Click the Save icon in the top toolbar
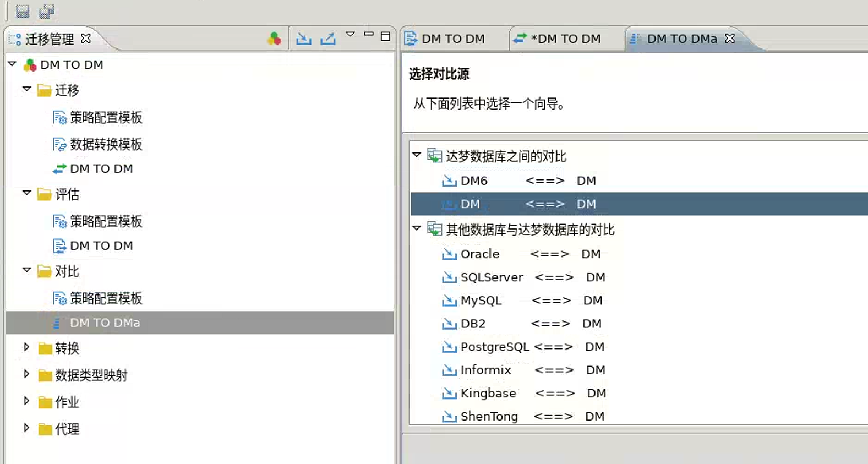The height and width of the screenshot is (464, 868). click(x=23, y=11)
